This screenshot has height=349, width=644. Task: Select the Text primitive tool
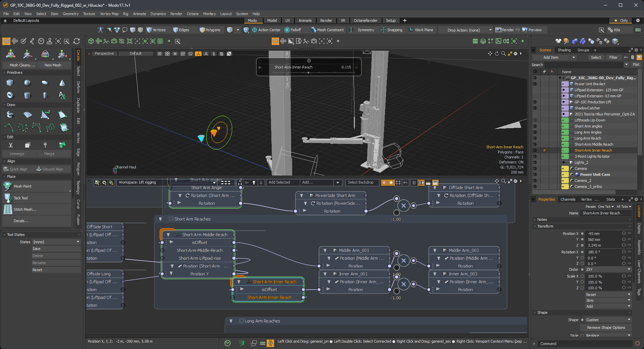62,95
